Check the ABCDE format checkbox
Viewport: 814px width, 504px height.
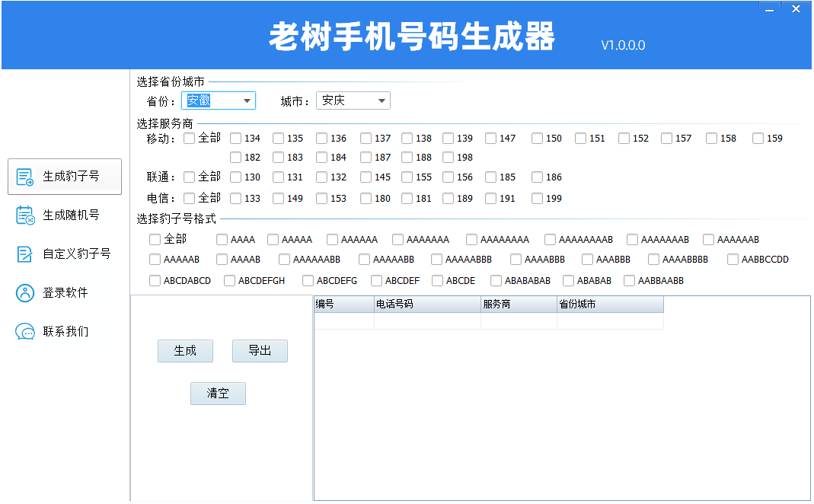(437, 282)
